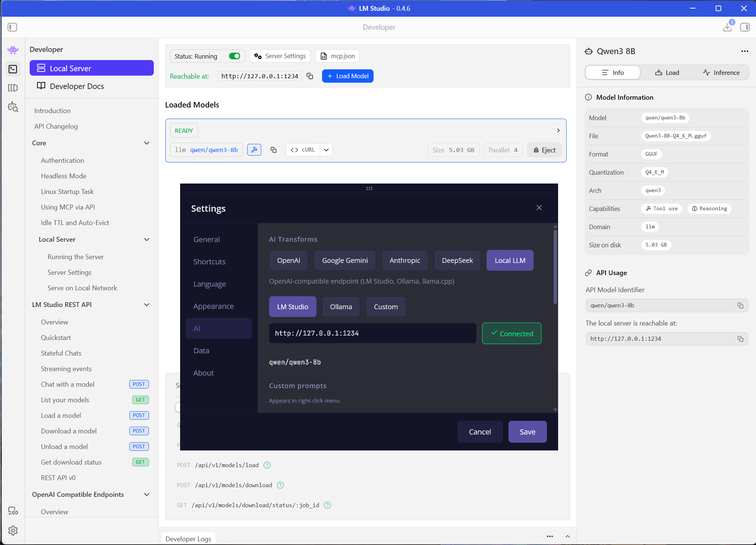Open the model search Discover icon

click(13, 107)
